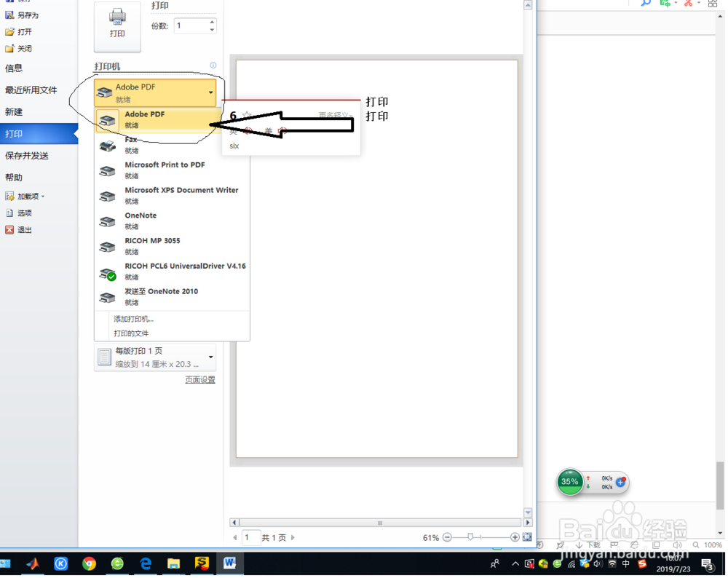This screenshot has height=578, width=728.
Task: Click preview vertical scrollbar up arrow
Action: (x=528, y=5)
